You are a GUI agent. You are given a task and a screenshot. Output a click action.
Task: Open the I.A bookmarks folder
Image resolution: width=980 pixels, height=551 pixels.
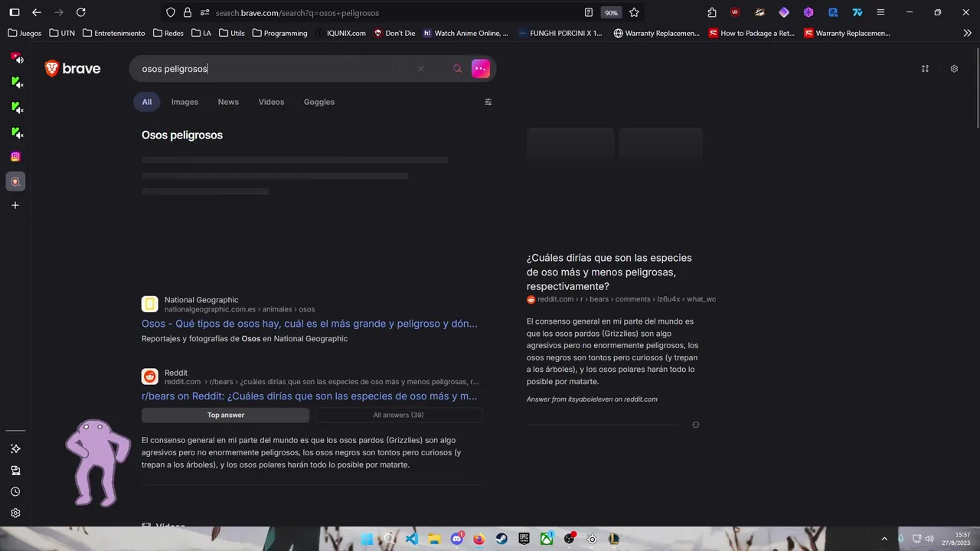click(x=201, y=33)
